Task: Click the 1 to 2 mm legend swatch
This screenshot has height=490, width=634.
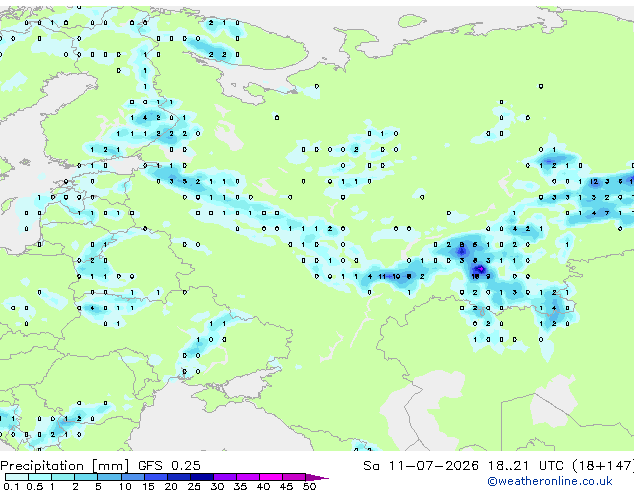Action: pyautogui.click(x=63, y=477)
